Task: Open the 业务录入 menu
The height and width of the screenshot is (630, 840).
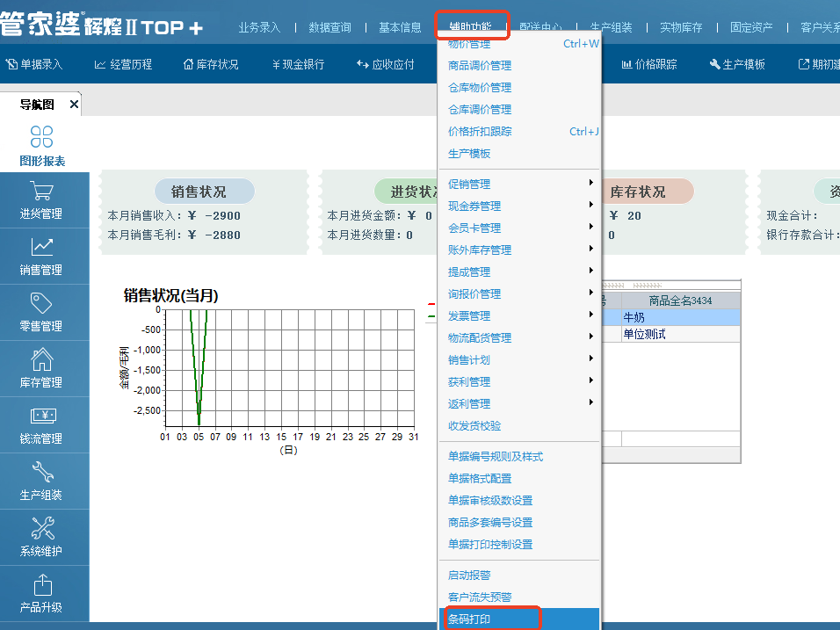Action: (x=259, y=27)
